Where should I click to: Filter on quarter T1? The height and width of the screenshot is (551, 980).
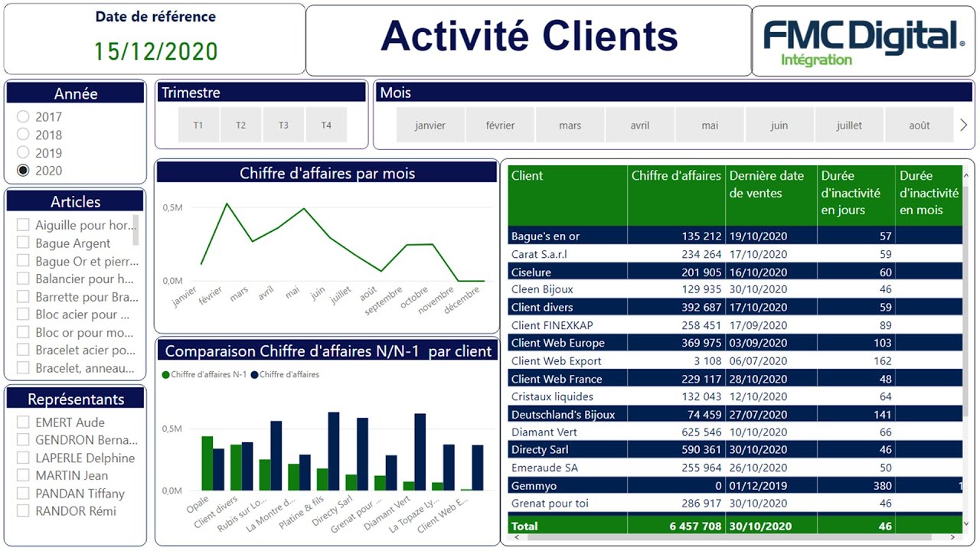(x=198, y=125)
